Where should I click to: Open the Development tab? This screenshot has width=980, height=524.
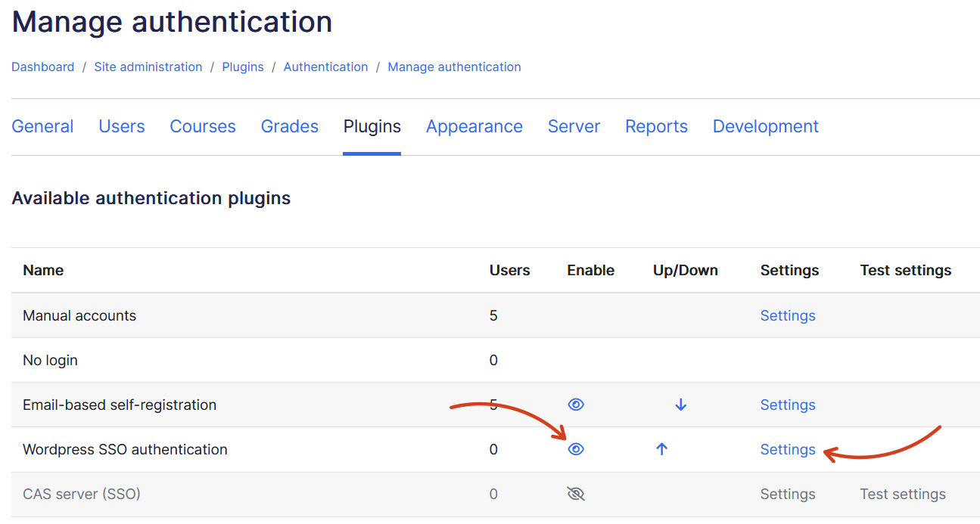click(765, 126)
